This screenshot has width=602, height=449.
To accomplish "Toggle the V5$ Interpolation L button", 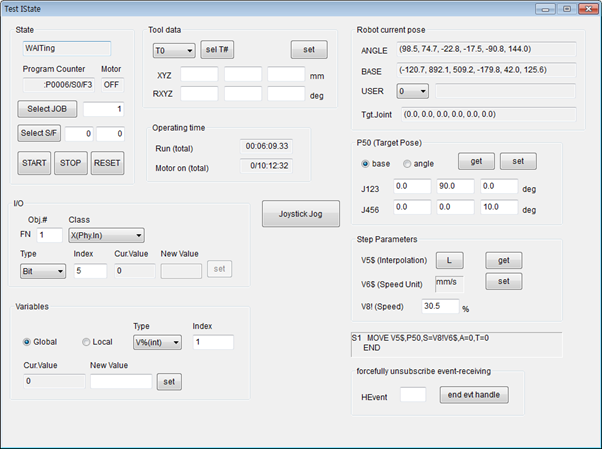I will (x=450, y=260).
